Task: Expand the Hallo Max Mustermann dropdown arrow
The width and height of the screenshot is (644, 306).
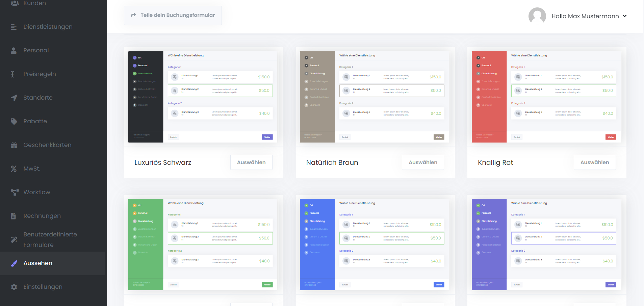Action: coord(624,16)
